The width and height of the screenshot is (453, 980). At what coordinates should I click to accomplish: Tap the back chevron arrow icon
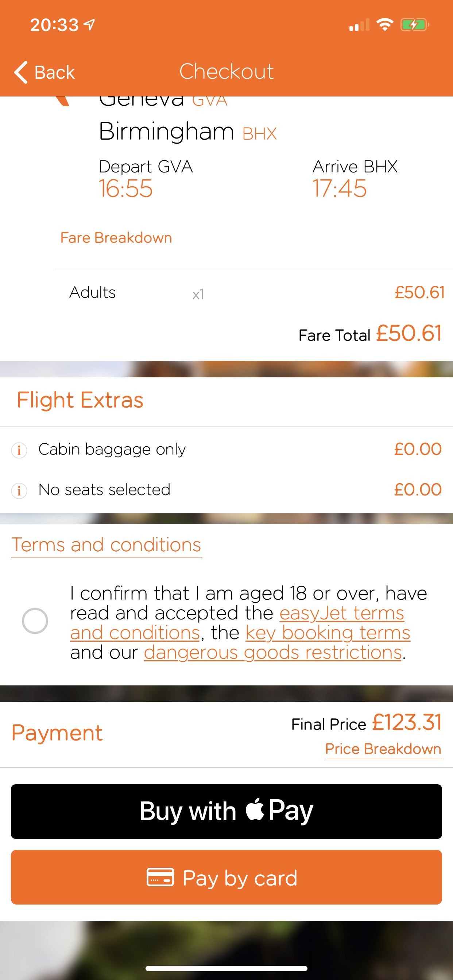pyautogui.click(x=21, y=72)
